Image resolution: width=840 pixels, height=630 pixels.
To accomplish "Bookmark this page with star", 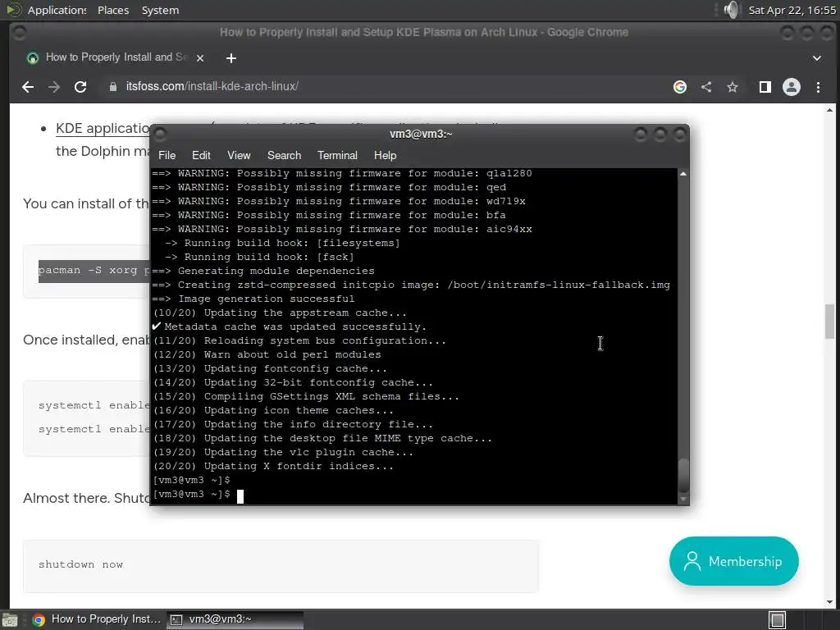I will tap(733, 87).
